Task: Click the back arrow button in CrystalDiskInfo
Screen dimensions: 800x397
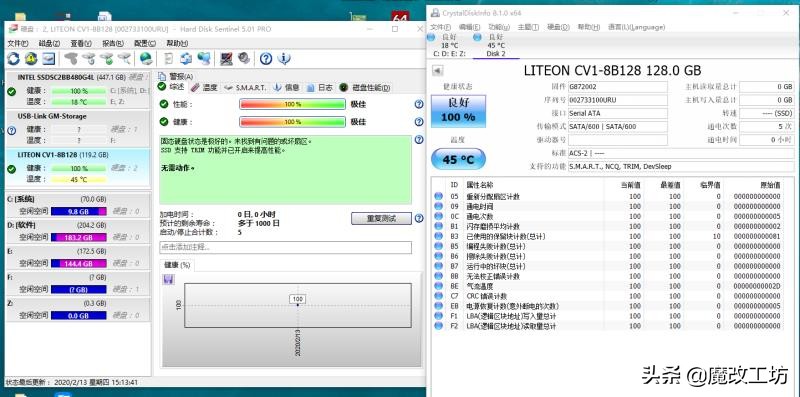Action: 437,70
